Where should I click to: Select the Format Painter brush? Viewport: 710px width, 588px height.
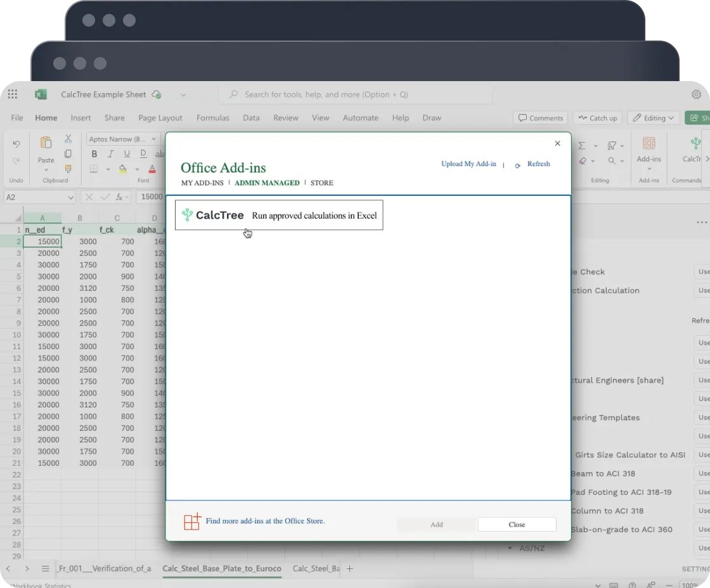68,169
